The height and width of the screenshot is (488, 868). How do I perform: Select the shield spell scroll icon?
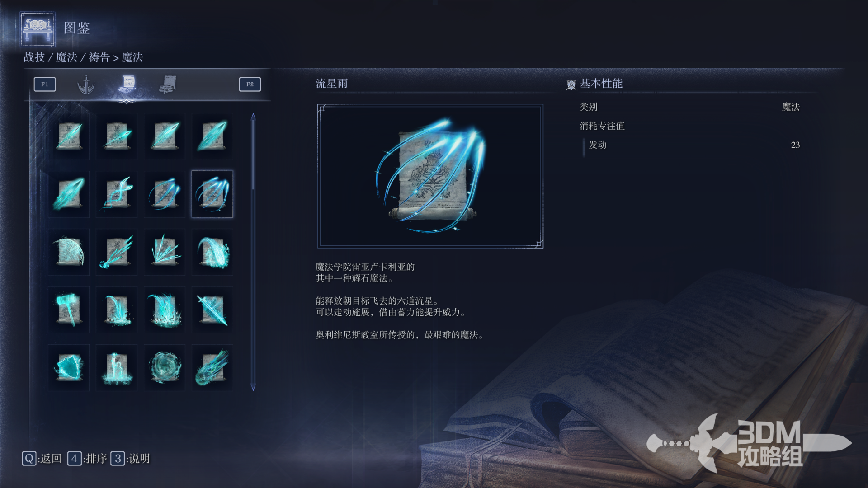point(69,368)
